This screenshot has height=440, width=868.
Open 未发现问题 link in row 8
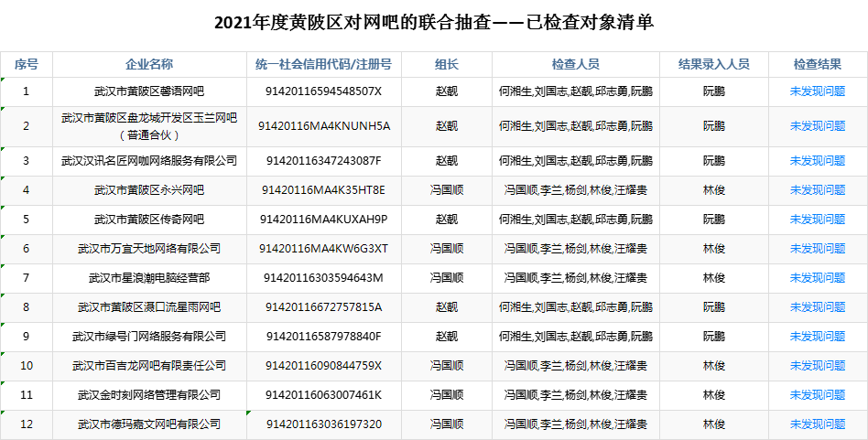point(817,307)
